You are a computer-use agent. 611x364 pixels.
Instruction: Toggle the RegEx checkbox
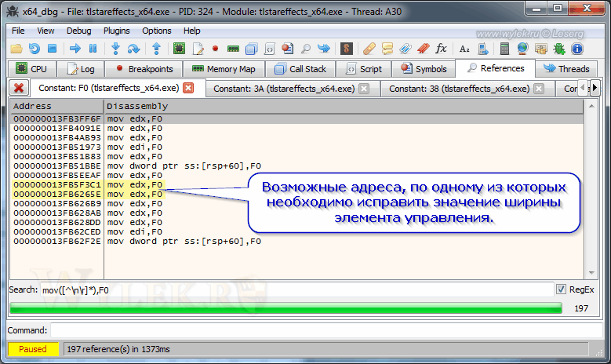click(561, 289)
